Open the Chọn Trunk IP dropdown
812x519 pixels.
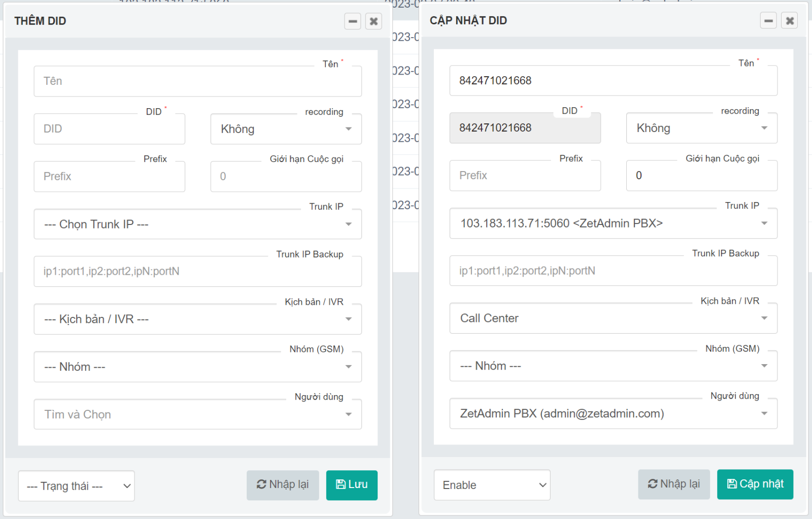tap(197, 224)
